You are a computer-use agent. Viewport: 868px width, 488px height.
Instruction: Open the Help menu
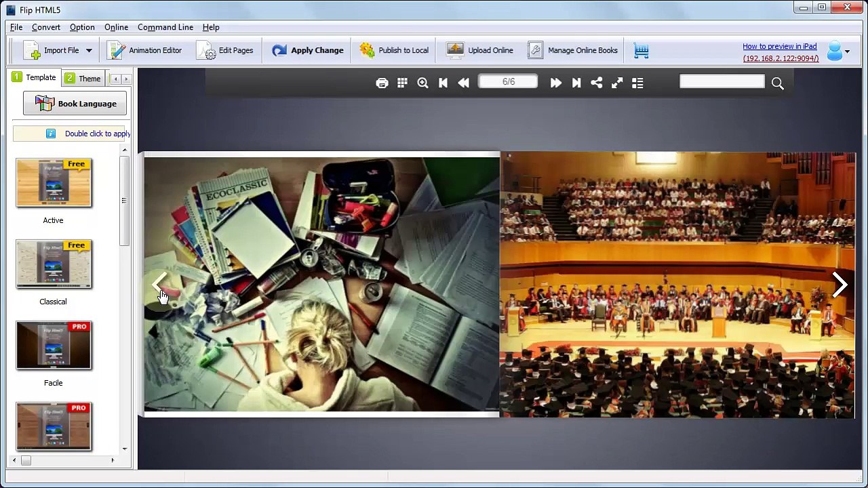click(x=211, y=27)
